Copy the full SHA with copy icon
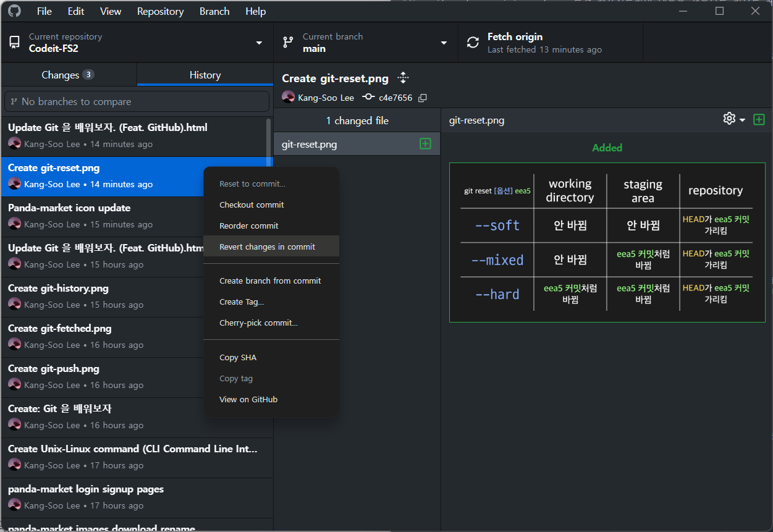Image resolution: width=773 pixels, height=532 pixels. pos(423,98)
